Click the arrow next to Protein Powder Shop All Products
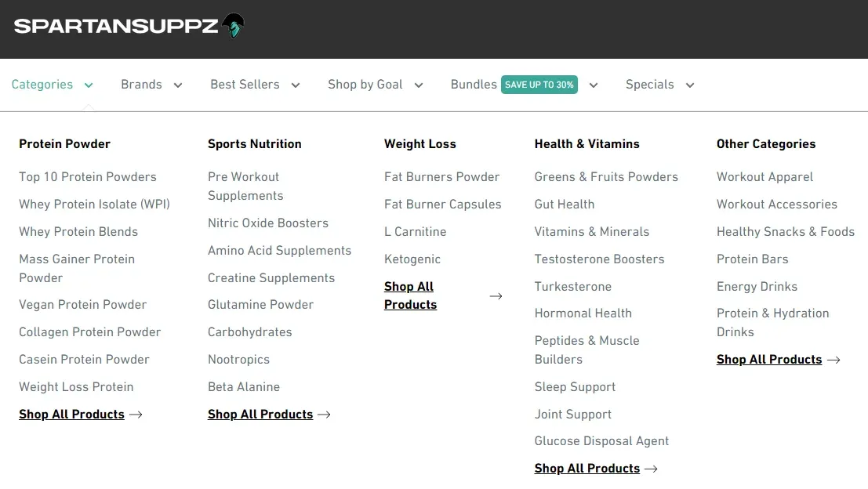The height and width of the screenshot is (489, 868). click(135, 414)
